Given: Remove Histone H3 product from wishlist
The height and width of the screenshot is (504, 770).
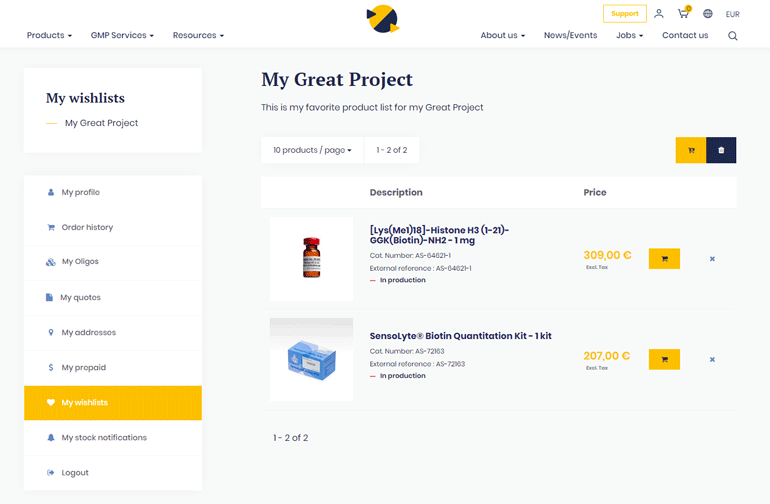Looking at the screenshot, I should 712,259.
